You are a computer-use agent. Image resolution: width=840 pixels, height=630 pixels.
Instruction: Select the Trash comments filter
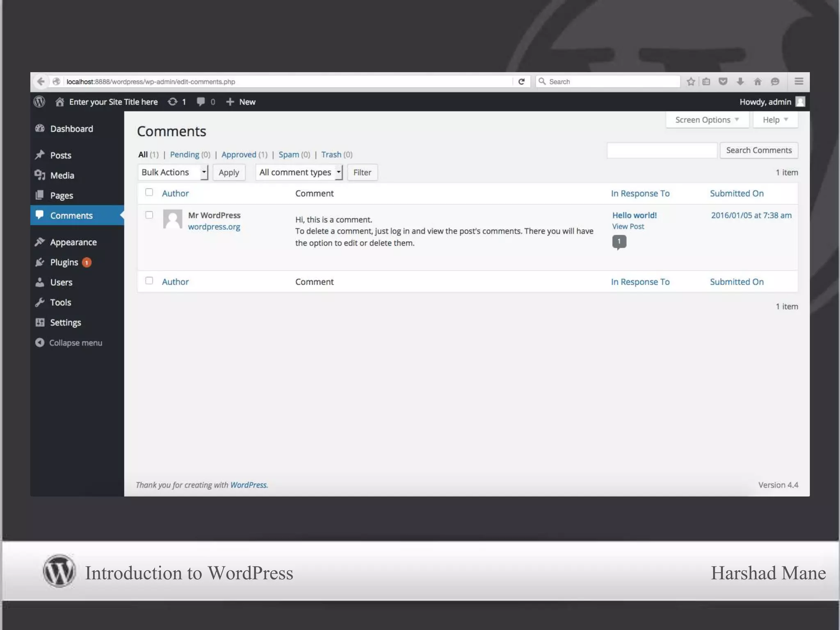(331, 154)
